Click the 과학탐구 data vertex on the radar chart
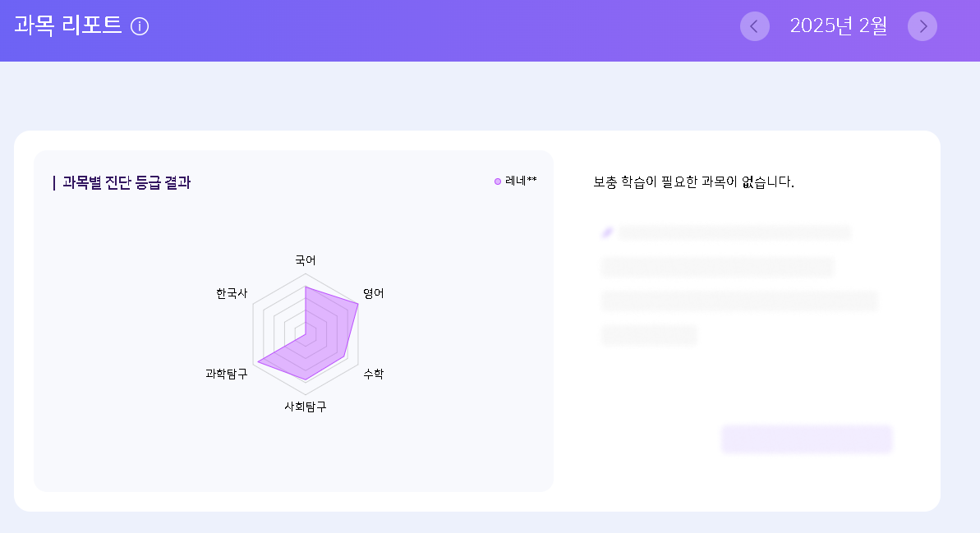The image size is (980, 533). 258,361
